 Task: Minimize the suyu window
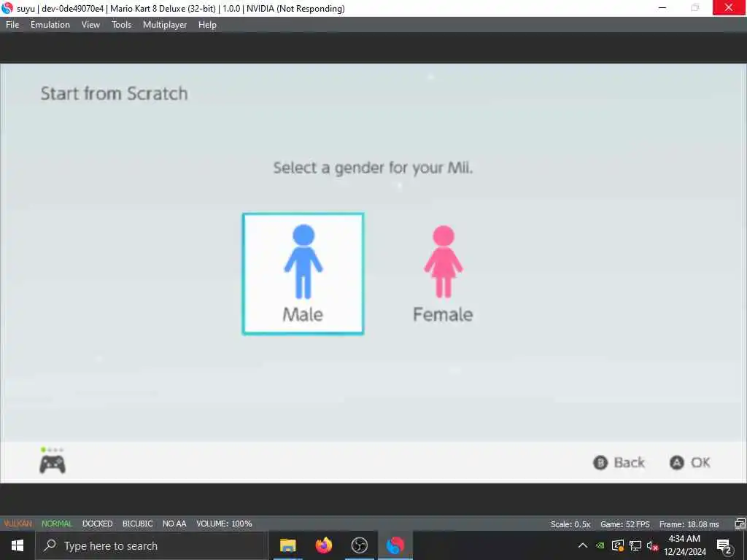(x=662, y=7)
